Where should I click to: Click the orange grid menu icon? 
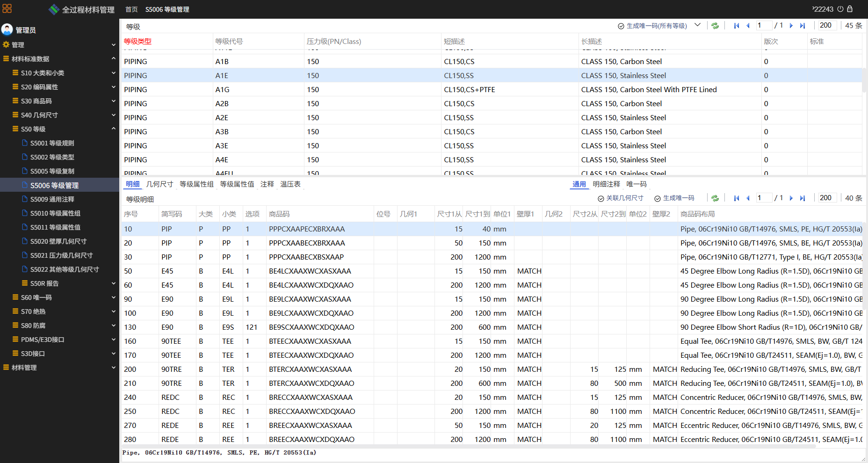7,9
